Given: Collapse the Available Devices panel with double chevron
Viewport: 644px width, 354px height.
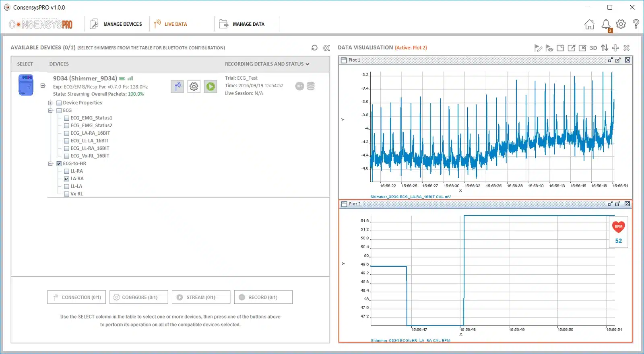Looking at the screenshot, I should (x=326, y=48).
